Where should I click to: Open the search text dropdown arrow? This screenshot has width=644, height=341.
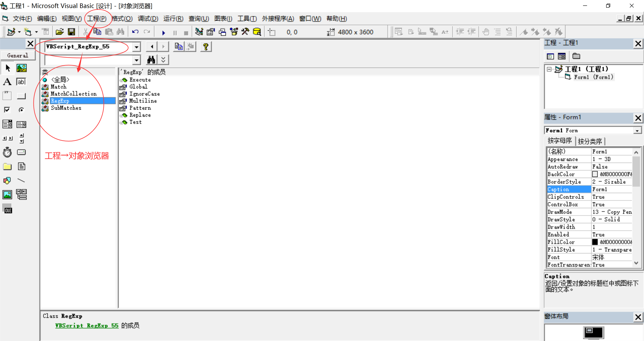136,60
